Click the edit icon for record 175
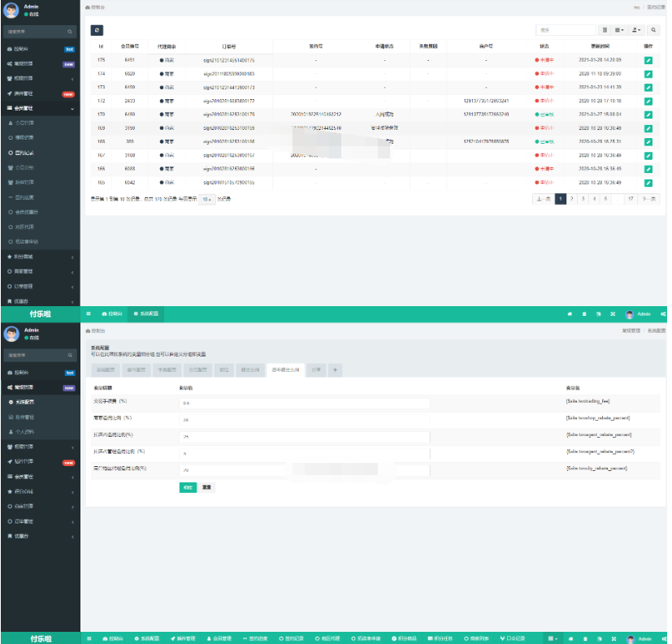This screenshot has height=644, width=672. [648, 60]
